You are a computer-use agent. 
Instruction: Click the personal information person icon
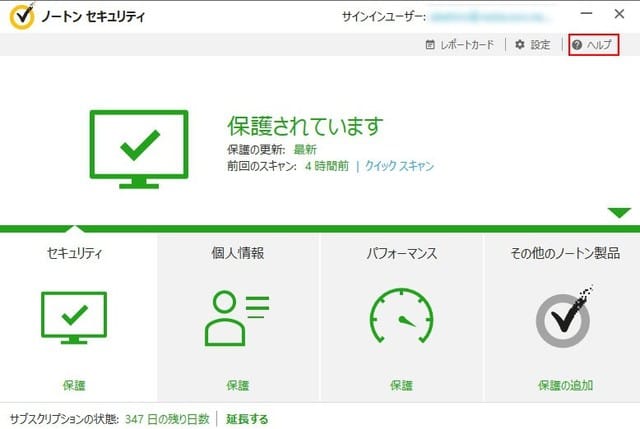coord(236,318)
